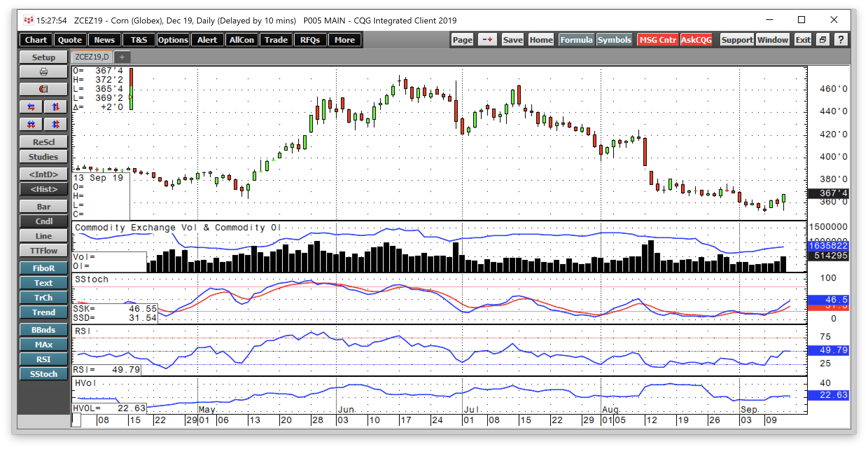The image size is (868, 449).
Task: Click the printer icon button
Action: coord(43,72)
